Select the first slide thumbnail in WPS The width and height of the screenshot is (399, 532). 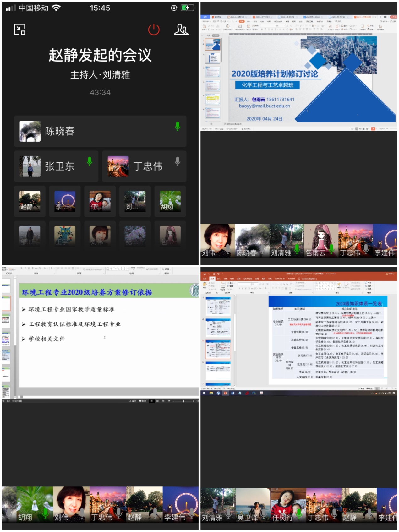213,45
